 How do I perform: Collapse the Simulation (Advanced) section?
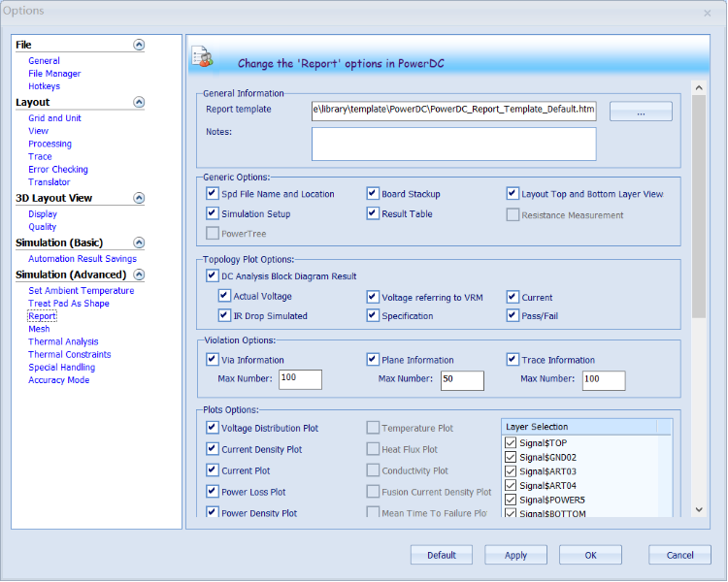click(x=139, y=275)
